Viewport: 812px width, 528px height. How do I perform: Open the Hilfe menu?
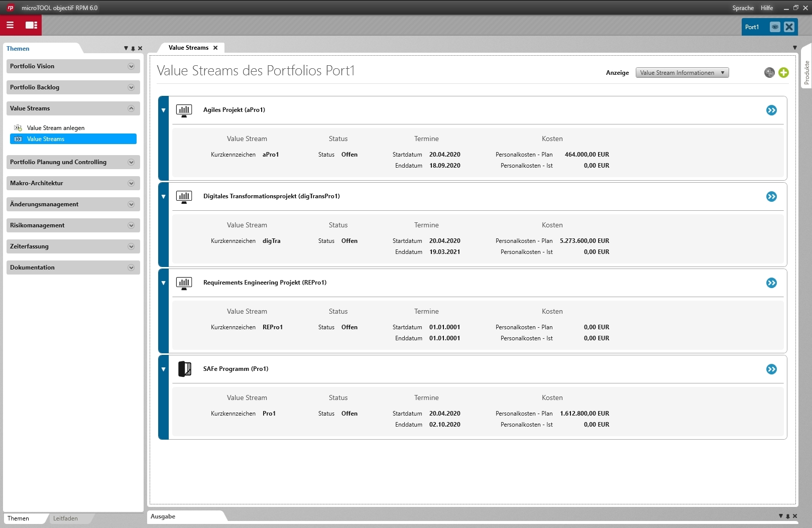click(x=767, y=8)
